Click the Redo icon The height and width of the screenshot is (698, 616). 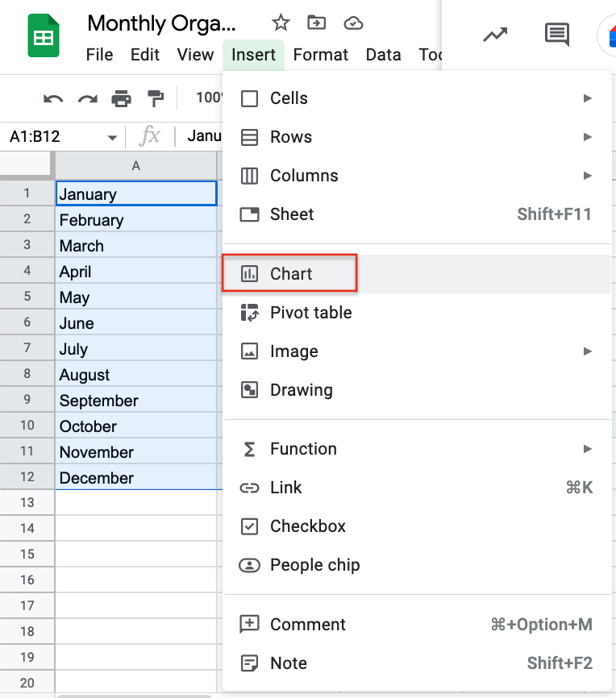[x=86, y=98]
